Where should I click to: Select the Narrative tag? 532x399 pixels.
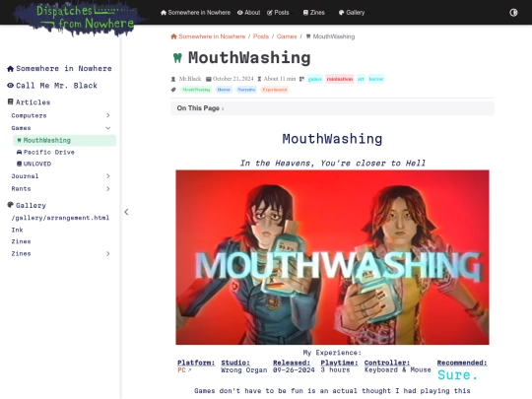(x=246, y=90)
